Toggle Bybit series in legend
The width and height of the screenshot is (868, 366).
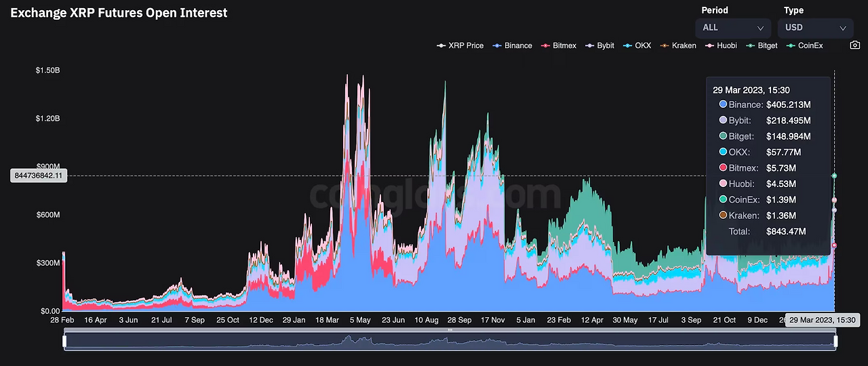[x=600, y=45]
